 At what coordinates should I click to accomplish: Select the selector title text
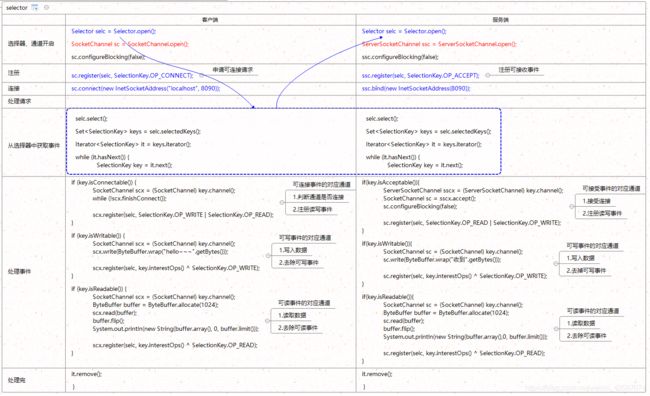pyautogui.click(x=17, y=8)
